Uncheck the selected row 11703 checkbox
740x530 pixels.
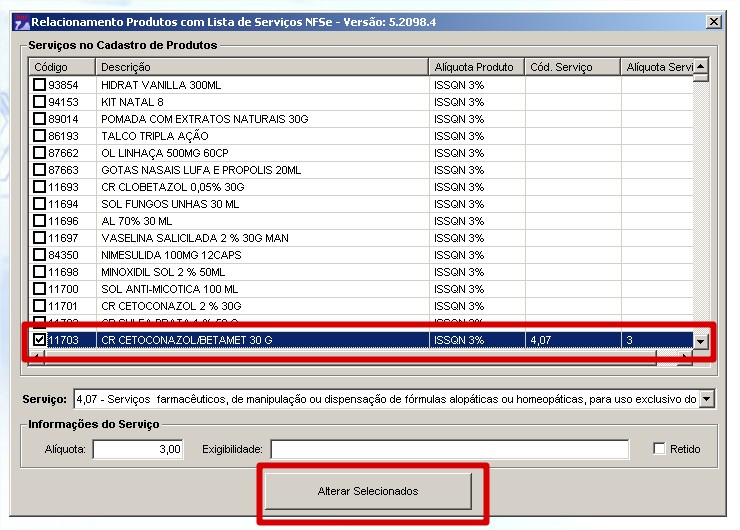coord(40,340)
